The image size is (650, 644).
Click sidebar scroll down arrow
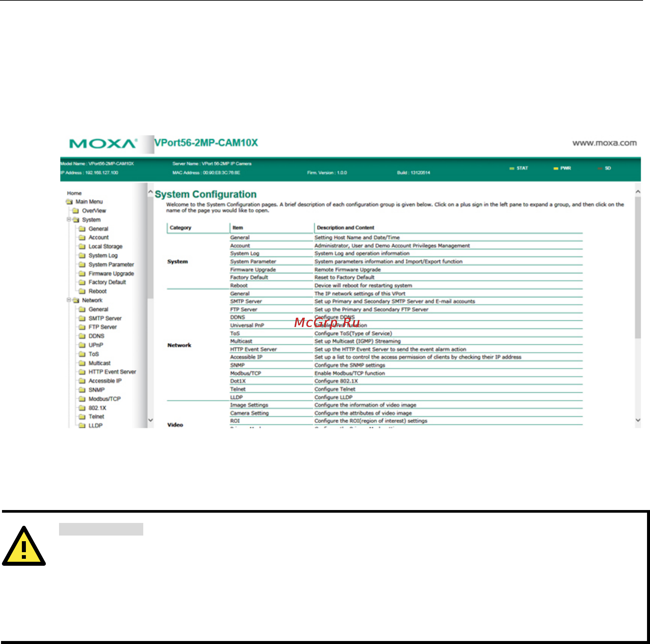click(x=150, y=420)
